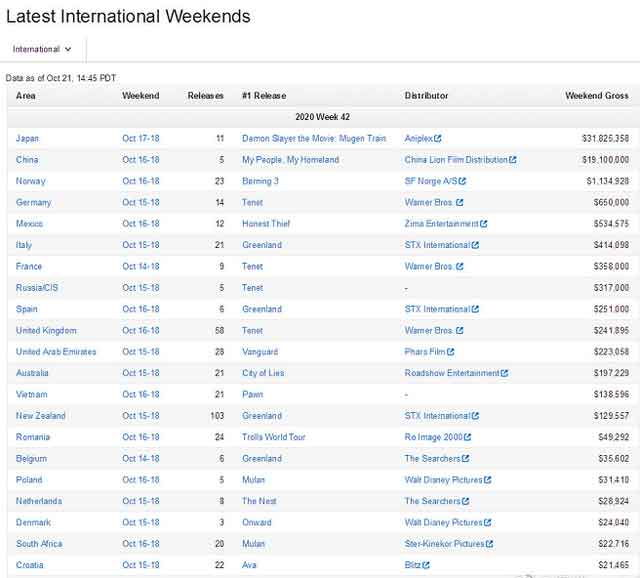640x578 pixels.
Task: Open the China area link
Action: coord(27,160)
